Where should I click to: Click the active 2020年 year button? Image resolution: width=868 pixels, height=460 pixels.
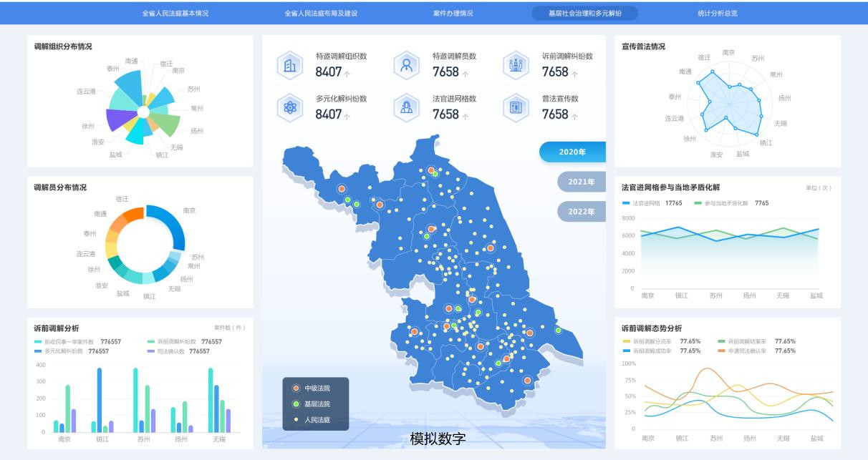click(x=572, y=152)
